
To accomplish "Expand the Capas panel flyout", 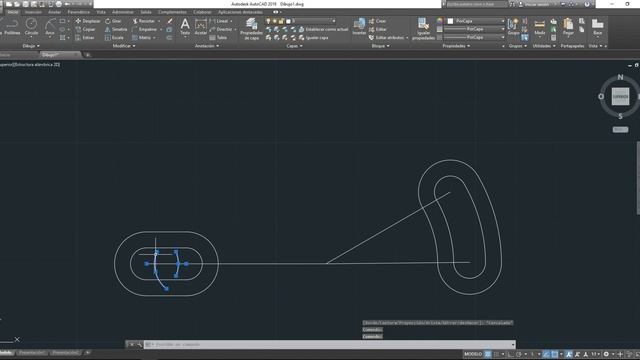I will (x=294, y=46).
